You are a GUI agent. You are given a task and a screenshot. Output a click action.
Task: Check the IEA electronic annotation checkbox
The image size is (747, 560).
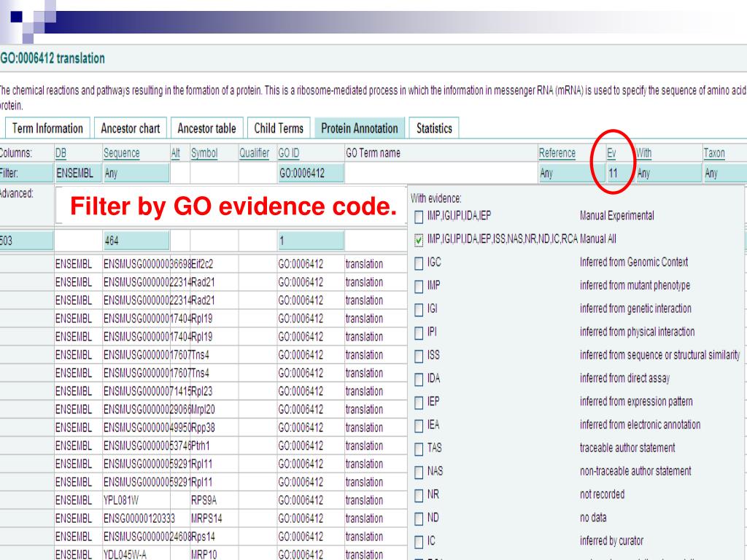(419, 426)
